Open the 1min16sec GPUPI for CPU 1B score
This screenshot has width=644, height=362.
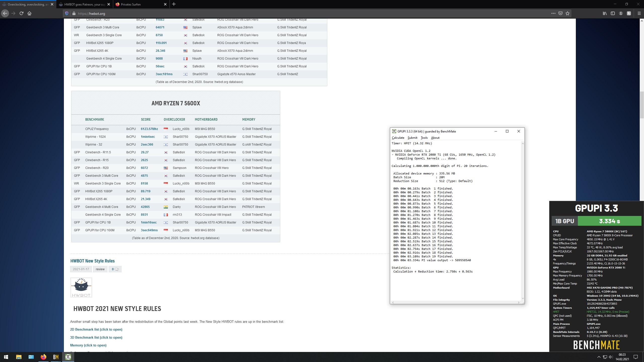(149, 222)
